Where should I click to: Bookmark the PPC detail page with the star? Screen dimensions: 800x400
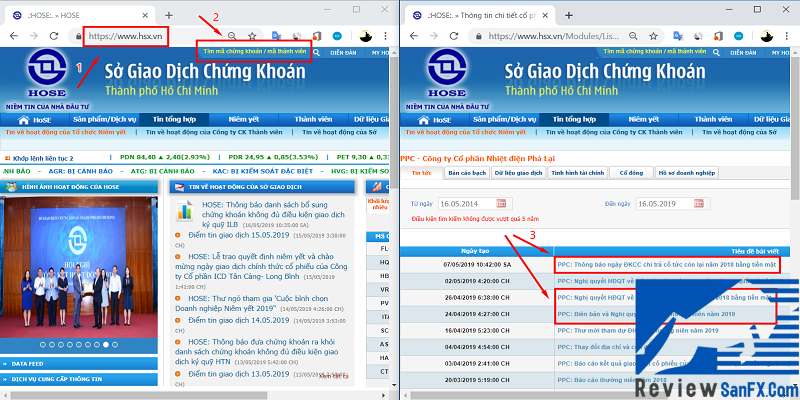click(x=653, y=36)
